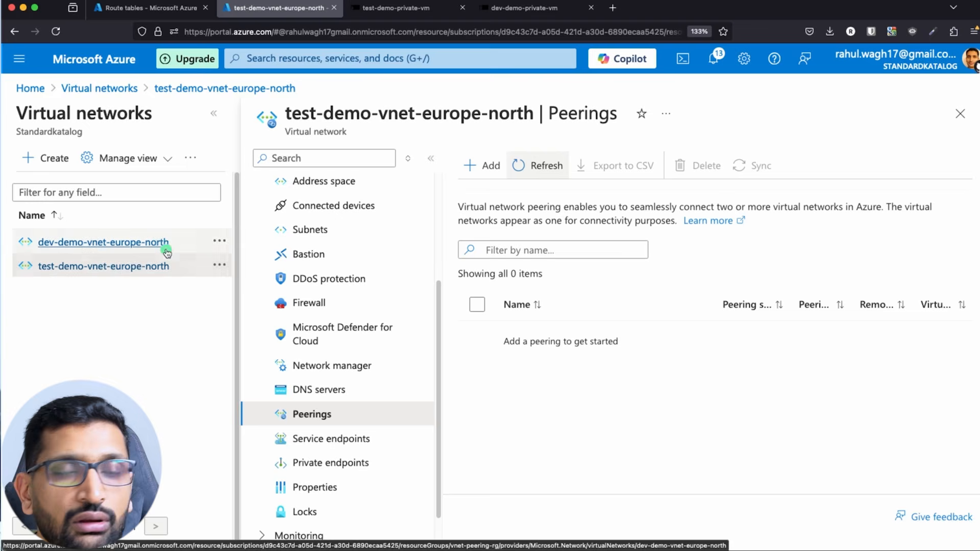Viewport: 980px width, 551px height.
Task: Open the help question mark icon
Action: pyautogui.click(x=774, y=59)
